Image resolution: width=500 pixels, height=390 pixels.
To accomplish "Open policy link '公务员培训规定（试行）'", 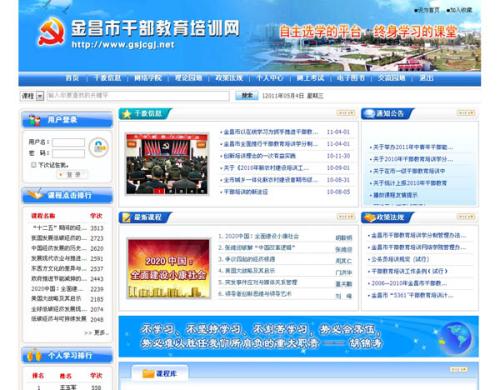I will click(x=400, y=259).
